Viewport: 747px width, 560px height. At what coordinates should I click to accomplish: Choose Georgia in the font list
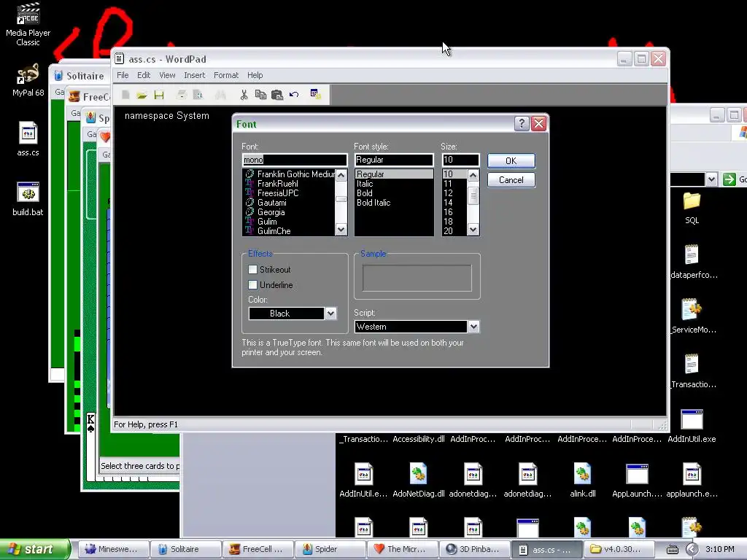click(x=271, y=212)
